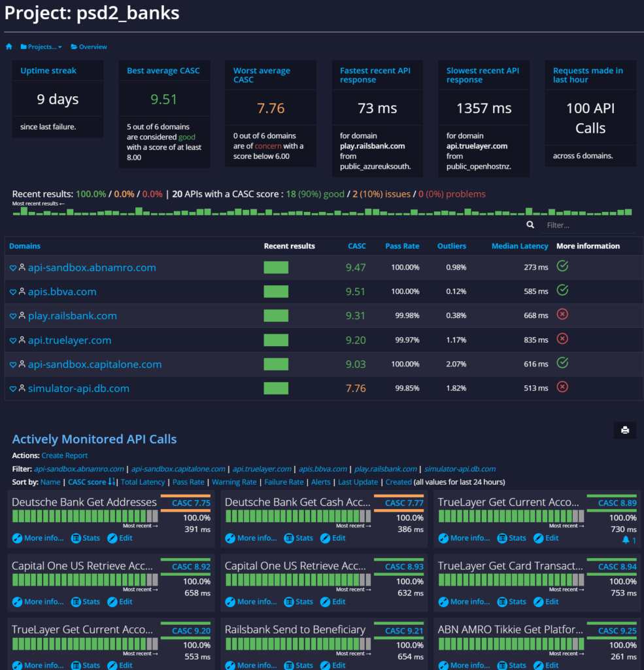
Task: Click green check icon for api-sandbox.capitalone.com
Action: point(562,362)
